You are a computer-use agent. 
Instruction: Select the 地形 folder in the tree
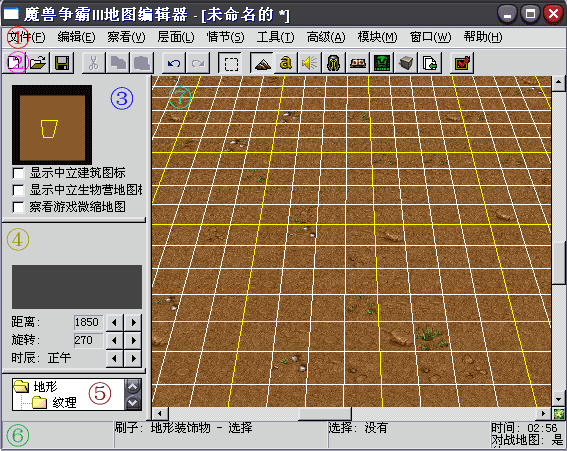pos(46,386)
